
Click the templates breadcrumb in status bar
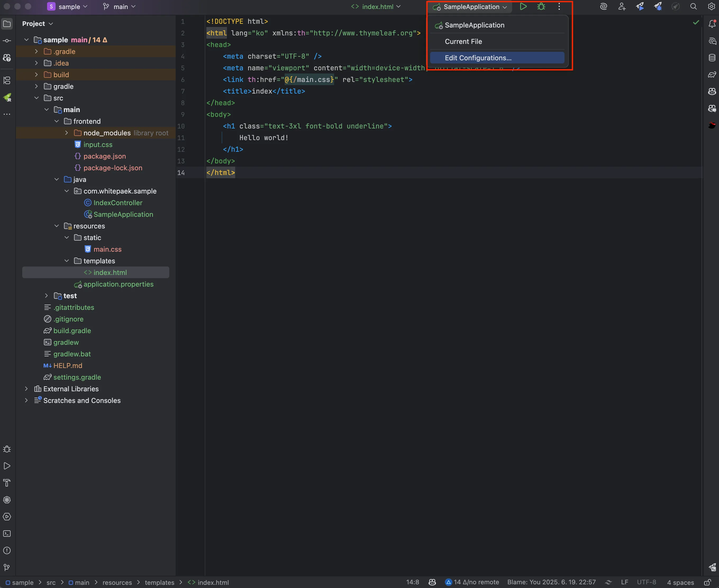pos(160,583)
